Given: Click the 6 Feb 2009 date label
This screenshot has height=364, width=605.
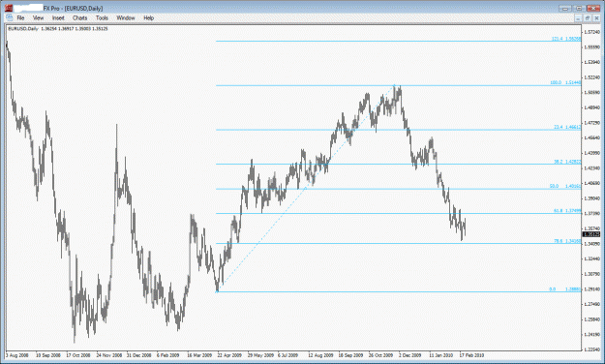Looking at the screenshot, I should click(168, 355).
